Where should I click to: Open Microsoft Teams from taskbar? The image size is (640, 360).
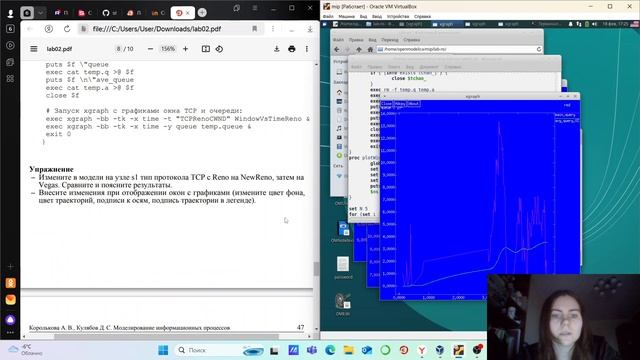click(x=312, y=350)
